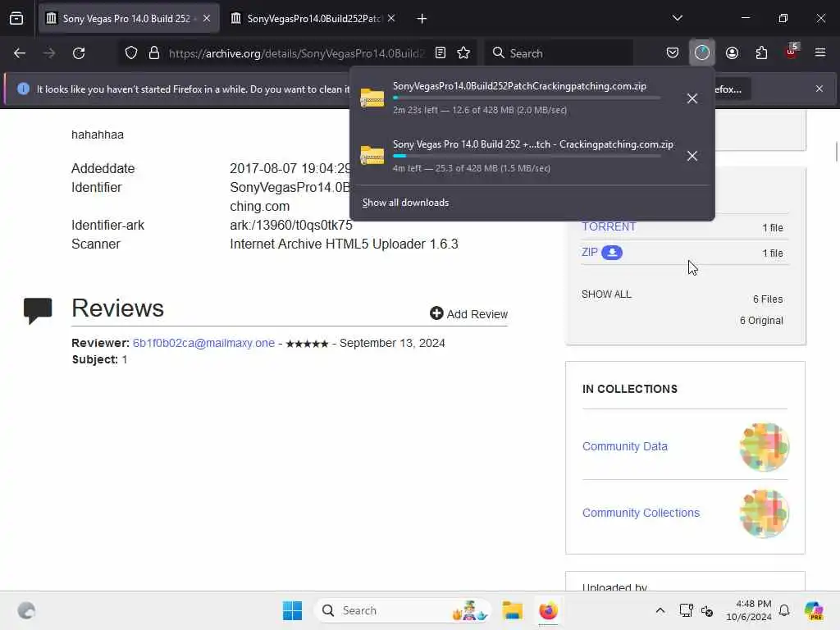This screenshot has height=630, width=840.
Task: Click the five star review rating
Action: click(x=307, y=344)
